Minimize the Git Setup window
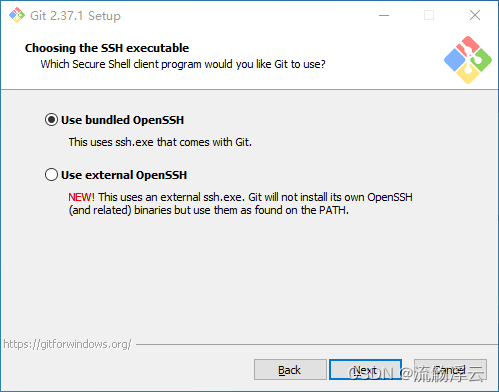 pyautogui.click(x=384, y=15)
